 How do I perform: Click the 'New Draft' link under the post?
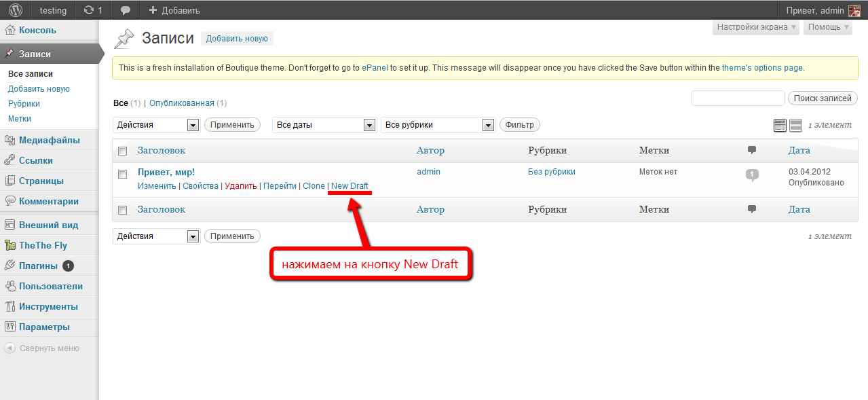[350, 186]
